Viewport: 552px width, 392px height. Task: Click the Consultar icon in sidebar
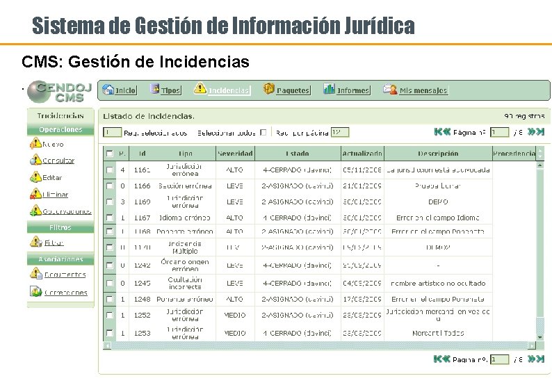click(x=35, y=160)
